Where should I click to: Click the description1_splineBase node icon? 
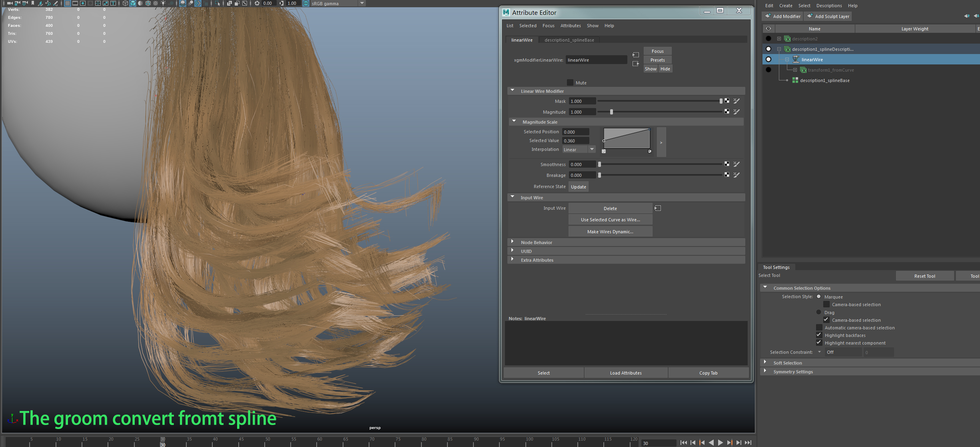(x=795, y=80)
